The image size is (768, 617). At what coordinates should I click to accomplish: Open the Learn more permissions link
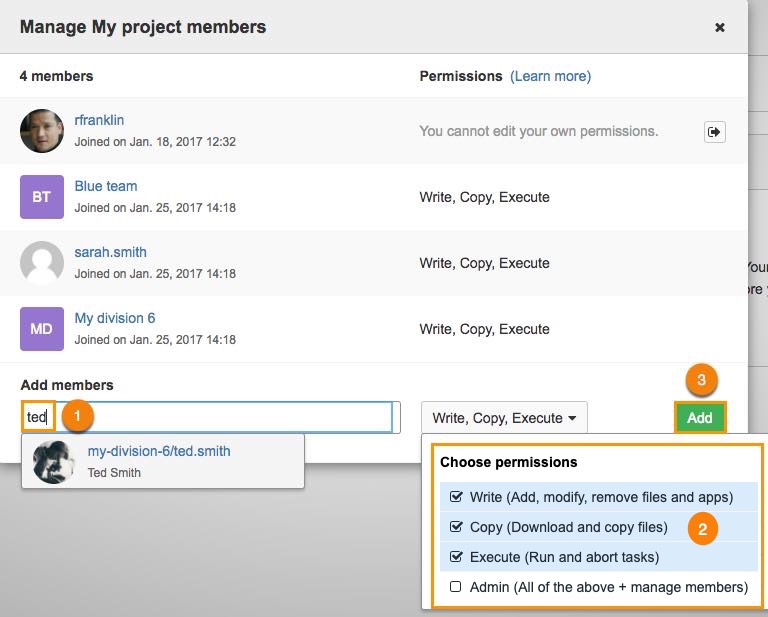tap(550, 76)
